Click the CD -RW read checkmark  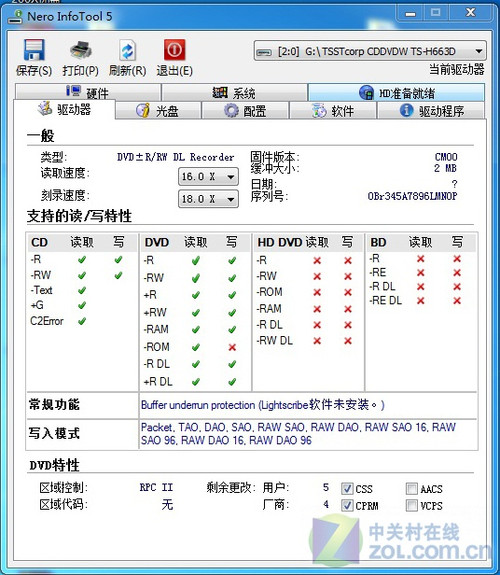pyautogui.click(x=82, y=275)
